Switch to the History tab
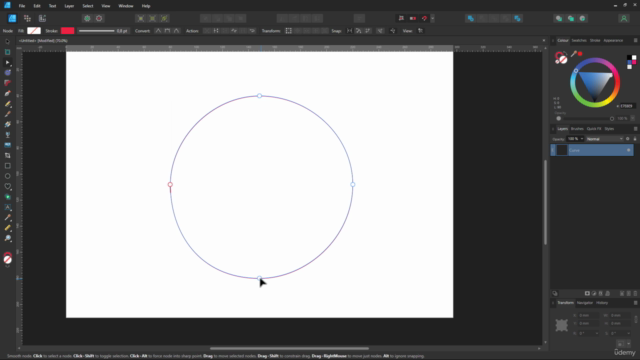The width and height of the screenshot is (640, 360). pos(602,303)
